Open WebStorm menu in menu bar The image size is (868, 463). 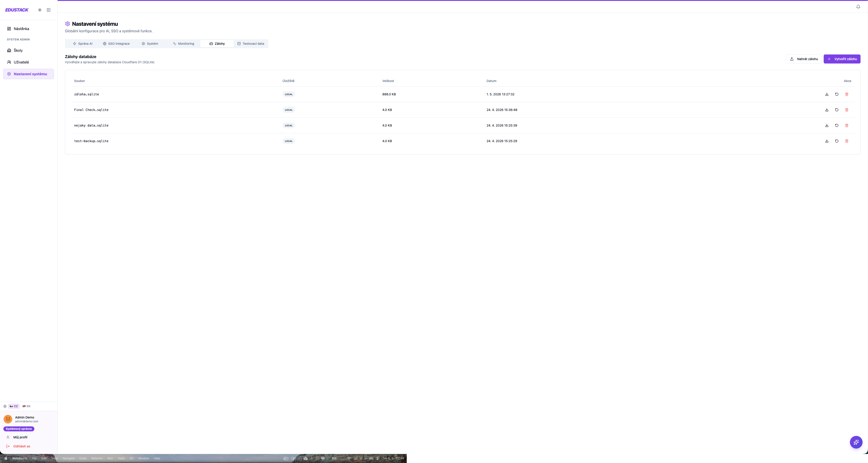pos(19,458)
